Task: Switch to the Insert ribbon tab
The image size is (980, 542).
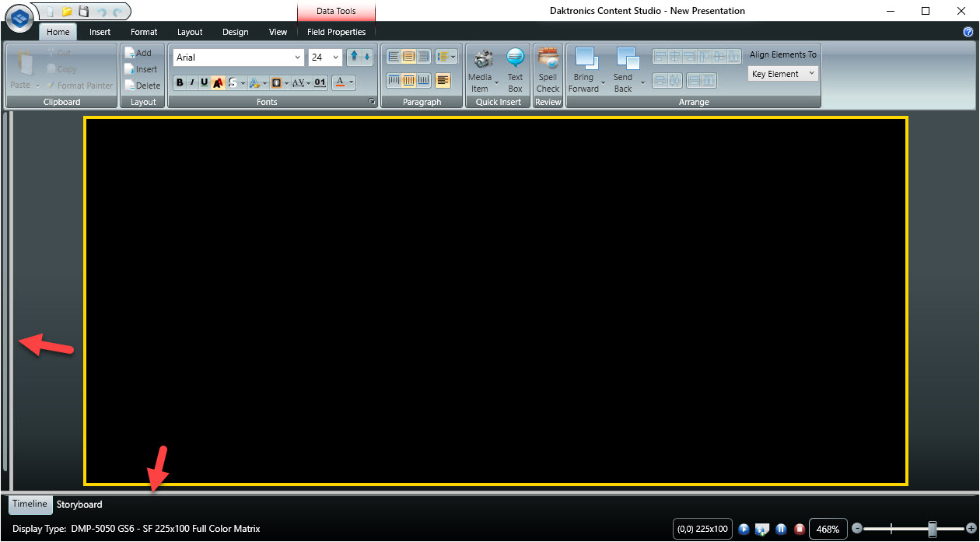Action: 100,32
